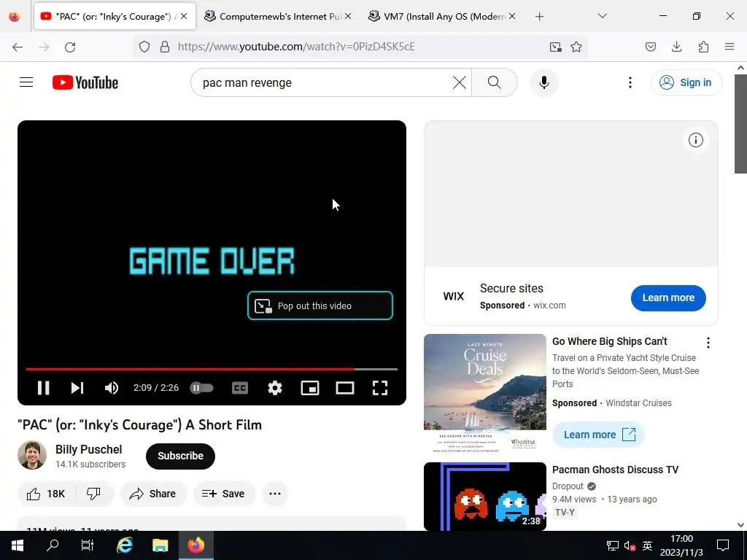Open Task View on the taskbar
Image resolution: width=747 pixels, height=560 pixels.
pyautogui.click(x=88, y=545)
